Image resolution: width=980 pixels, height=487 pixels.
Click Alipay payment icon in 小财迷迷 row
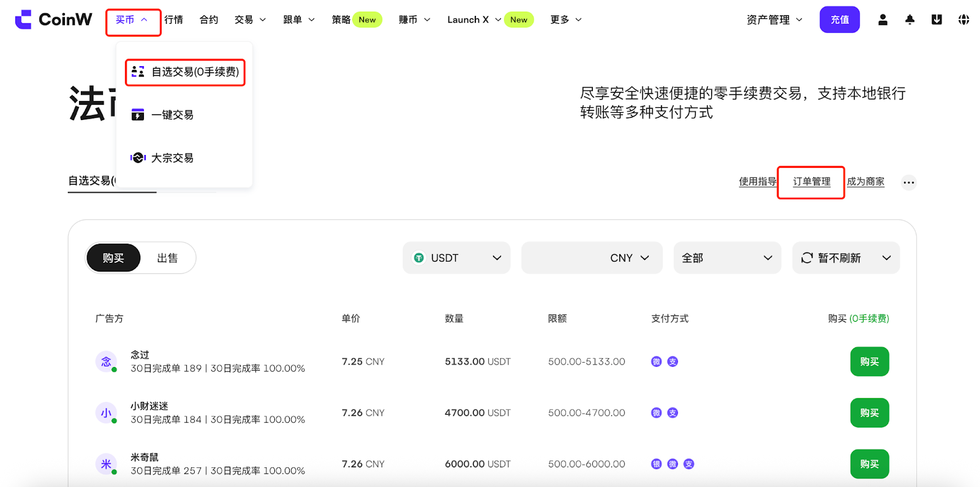point(673,413)
